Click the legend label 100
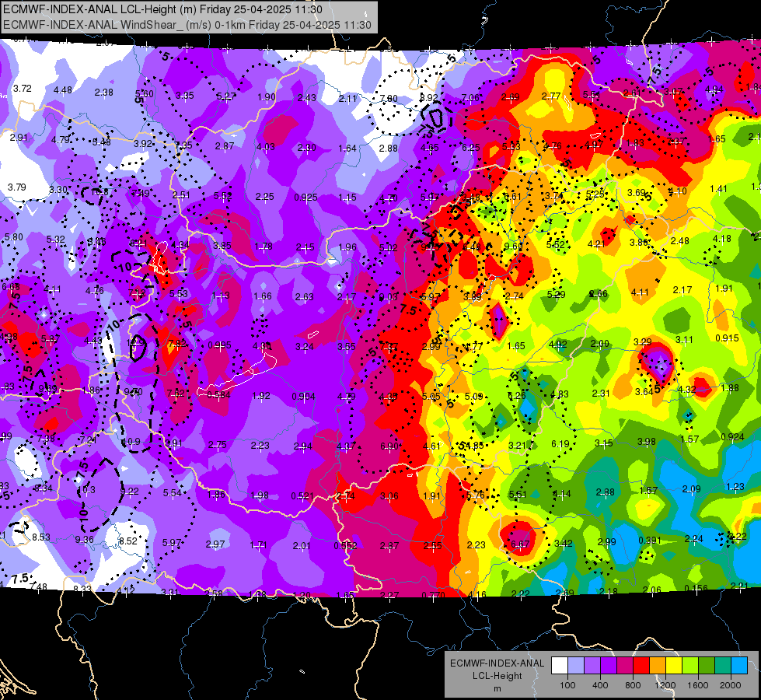Screen dimensions: 761x700 [x=567, y=685]
